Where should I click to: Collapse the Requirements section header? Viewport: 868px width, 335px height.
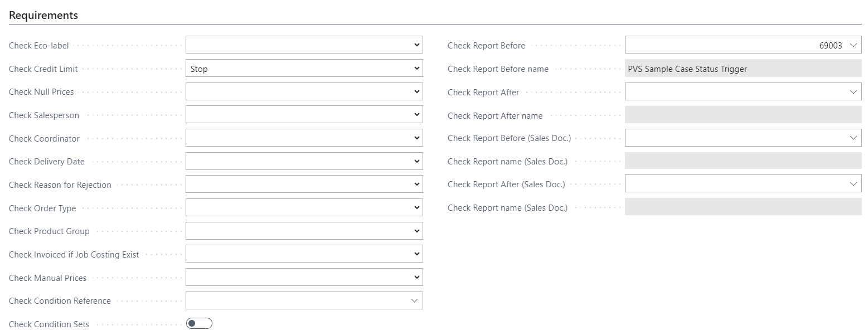pos(43,16)
